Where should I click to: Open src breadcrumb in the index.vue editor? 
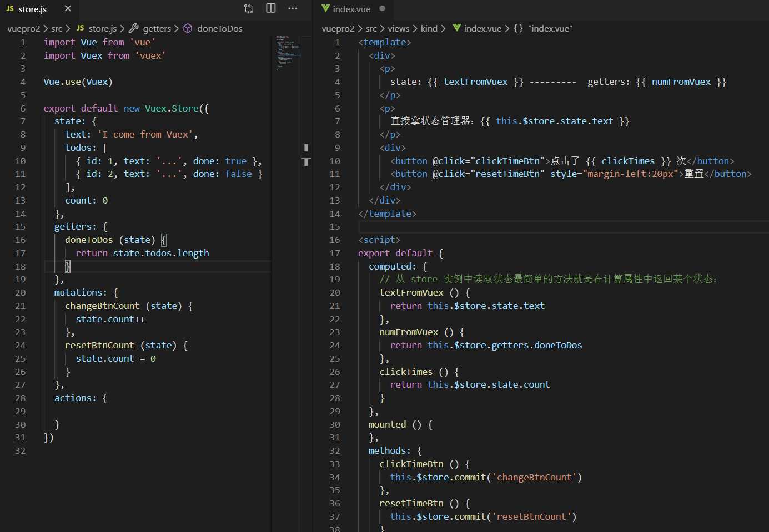point(371,28)
